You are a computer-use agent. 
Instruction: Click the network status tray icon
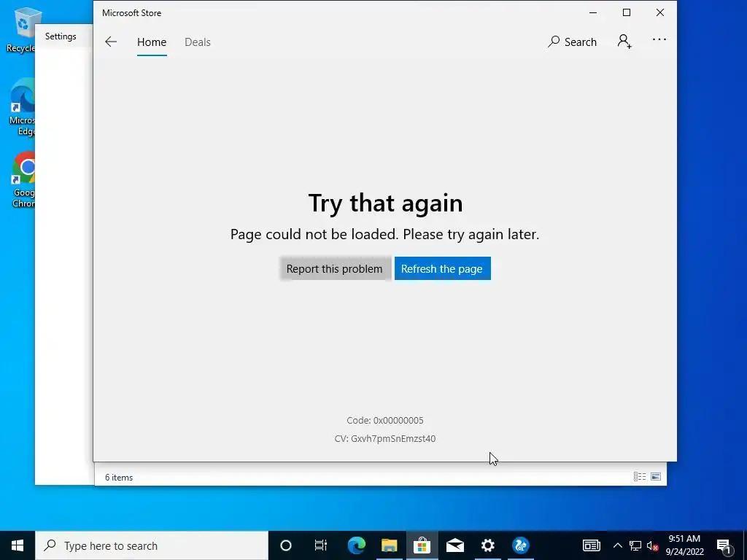point(635,545)
